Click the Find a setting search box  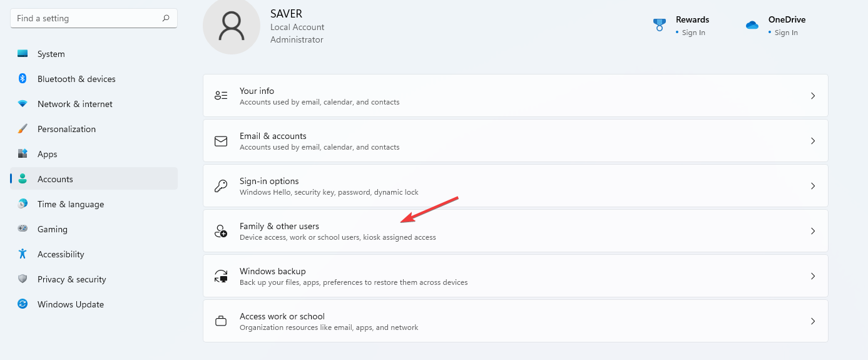[88, 19]
